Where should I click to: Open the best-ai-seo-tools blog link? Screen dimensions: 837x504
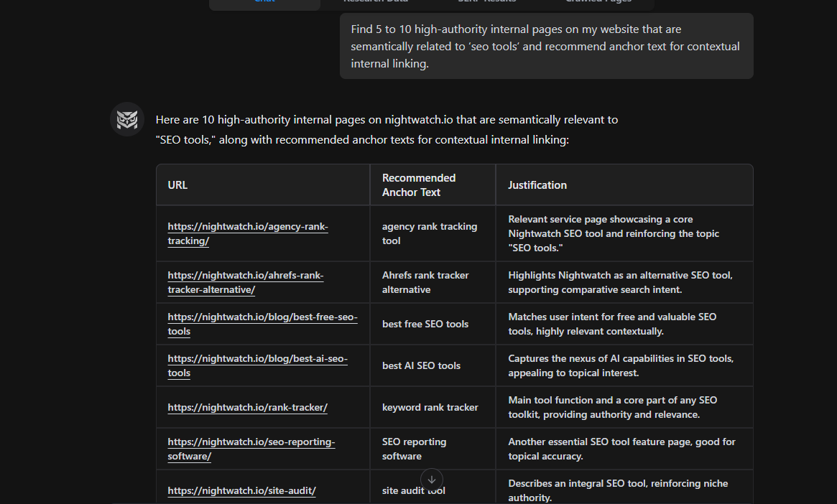(257, 365)
